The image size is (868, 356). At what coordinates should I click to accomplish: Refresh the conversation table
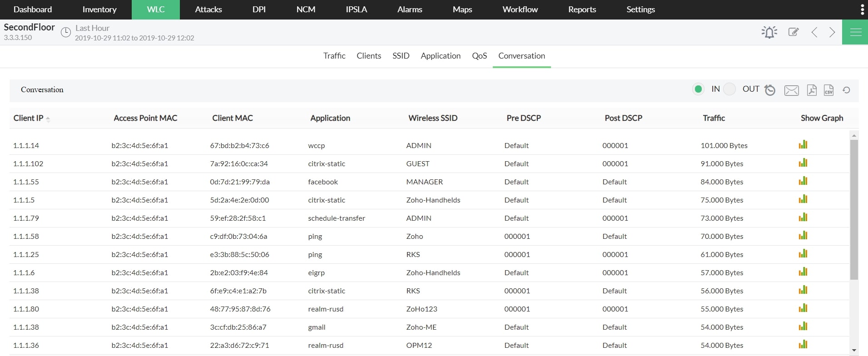[x=846, y=90]
